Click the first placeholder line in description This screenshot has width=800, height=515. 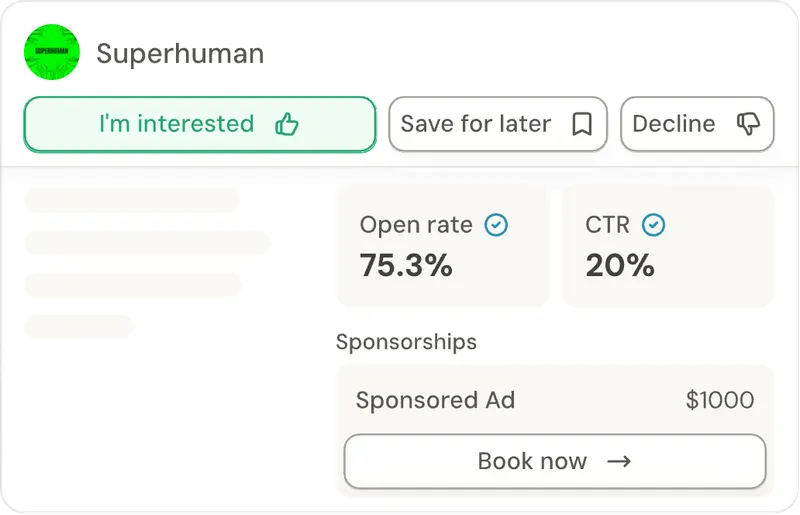tap(132, 200)
